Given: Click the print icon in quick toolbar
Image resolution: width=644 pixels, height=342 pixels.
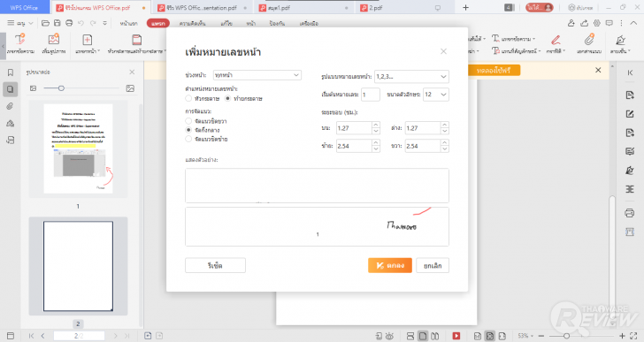Looking at the screenshot, I should coord(69,23).
